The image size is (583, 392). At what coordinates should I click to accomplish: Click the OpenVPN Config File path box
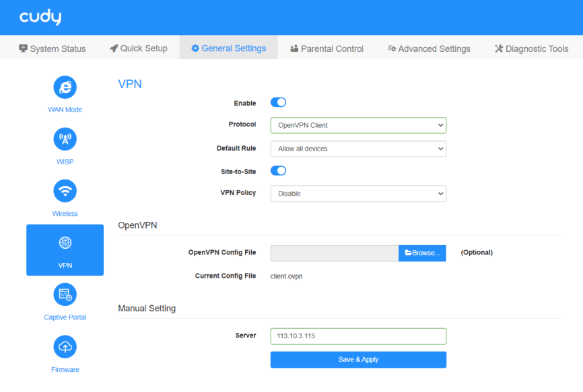click(x=334, y=253)
